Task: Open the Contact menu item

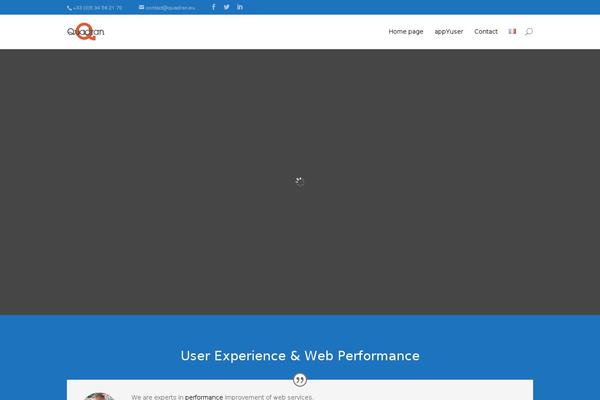Action: click(486, 31)
